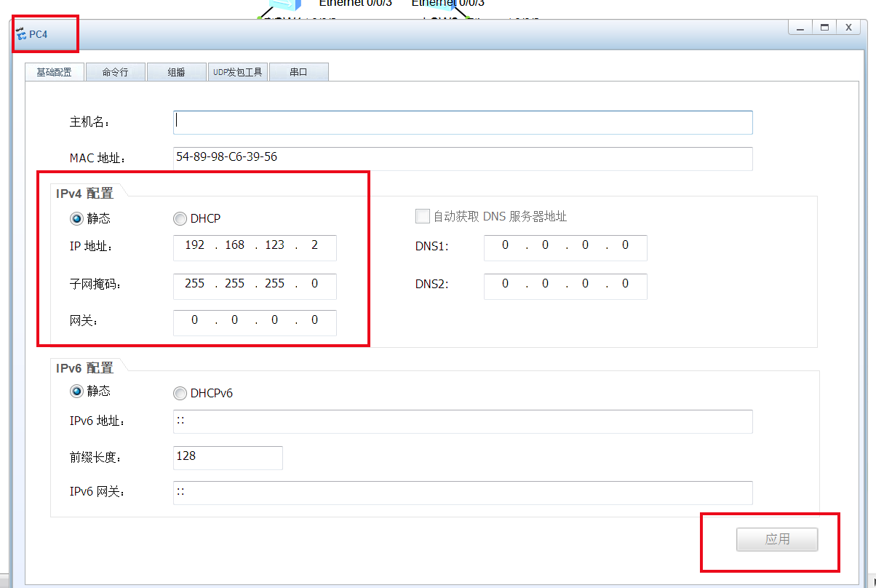
Task: Select the 串口 tab
Action: point(298,72)
